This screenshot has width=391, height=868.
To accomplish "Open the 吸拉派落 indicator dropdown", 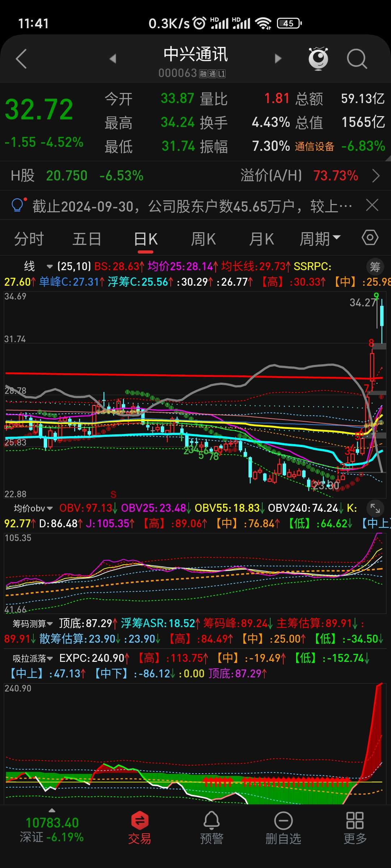I will click(33, 658).
